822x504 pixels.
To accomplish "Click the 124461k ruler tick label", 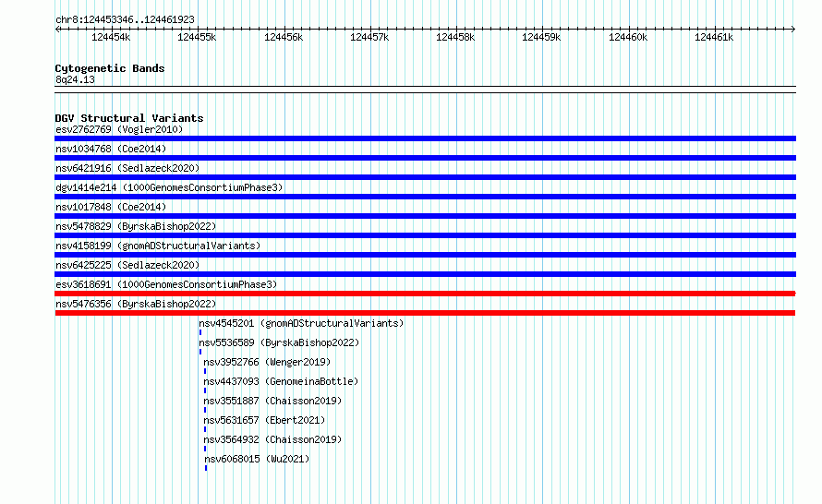I will pyautogui.click(x=714, y=37).
